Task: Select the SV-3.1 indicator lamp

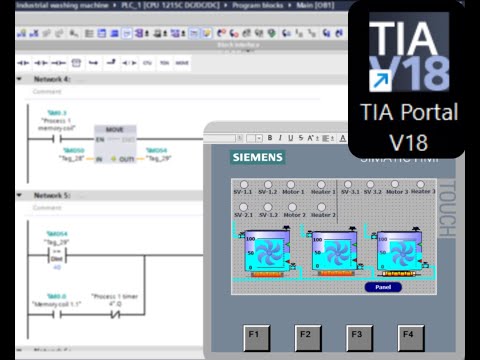Action: tap(348, 184)
